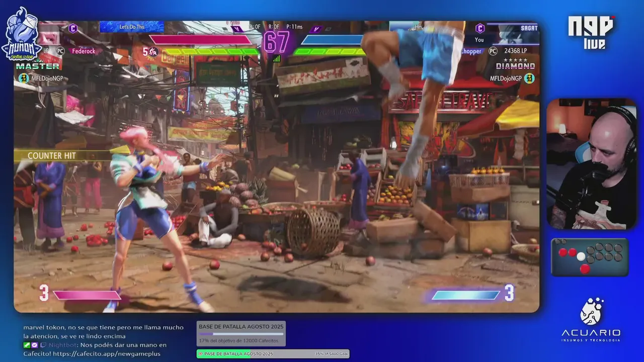Screen dimensions: 644x362
Task: Click the right player's You label
Action: click(x=479, y=40)
